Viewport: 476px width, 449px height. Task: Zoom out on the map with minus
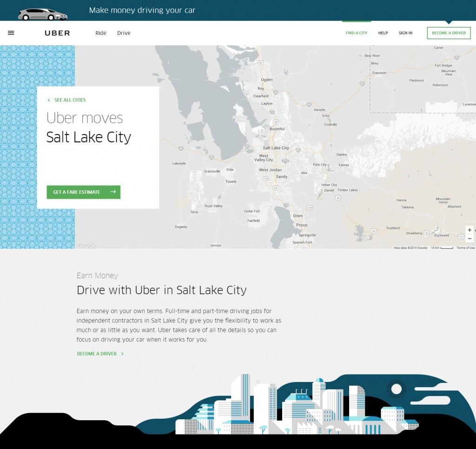[x=469, y=239]
